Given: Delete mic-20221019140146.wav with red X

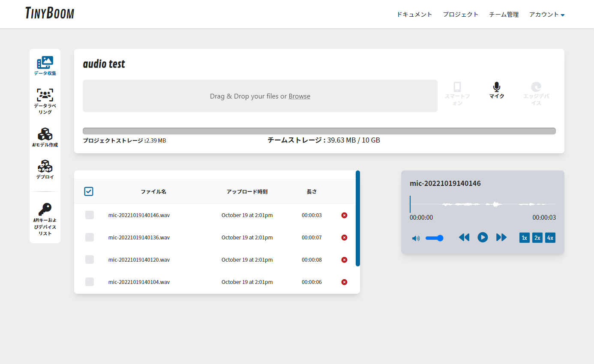Looking at the screenshot, I should [x=344, y=215].
